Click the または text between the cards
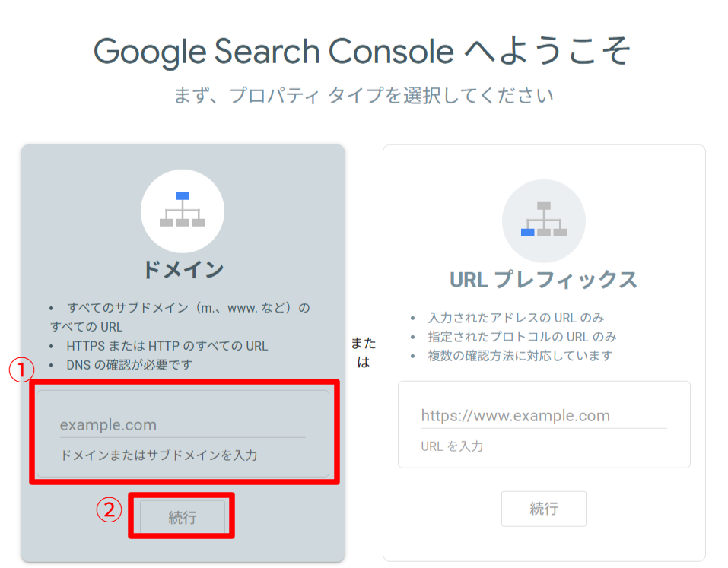 tap(364, 353)
